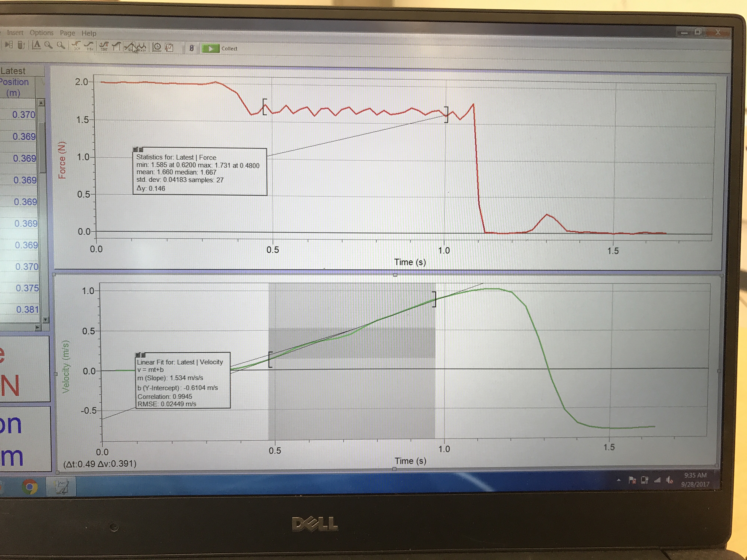Open the Statistics (STAT) tool
The height and width of the screenshot is (560, 747).
(x=104, y=46)
